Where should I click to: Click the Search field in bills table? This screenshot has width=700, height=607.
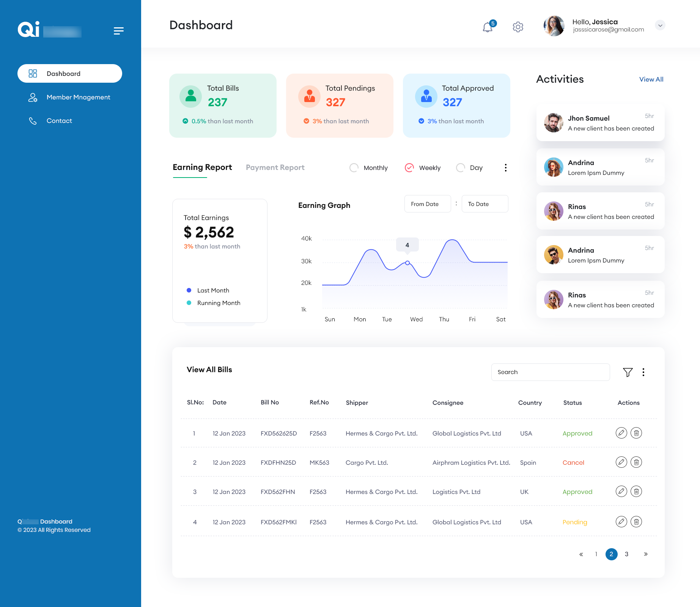click(550, 372)
